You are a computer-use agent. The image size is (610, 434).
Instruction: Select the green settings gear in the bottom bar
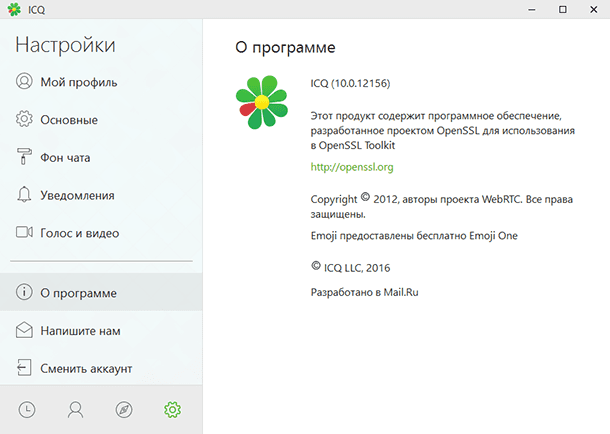click(x=172, y=410)
